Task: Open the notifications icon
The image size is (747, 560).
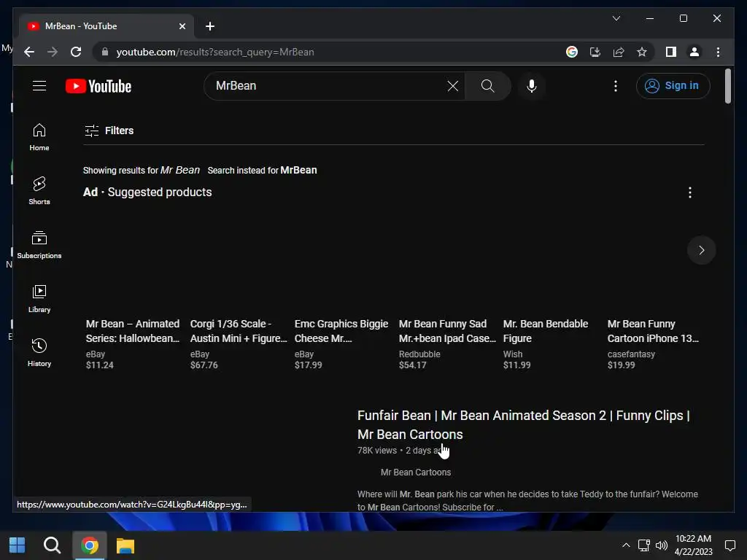Action: (x=729, y=545)
